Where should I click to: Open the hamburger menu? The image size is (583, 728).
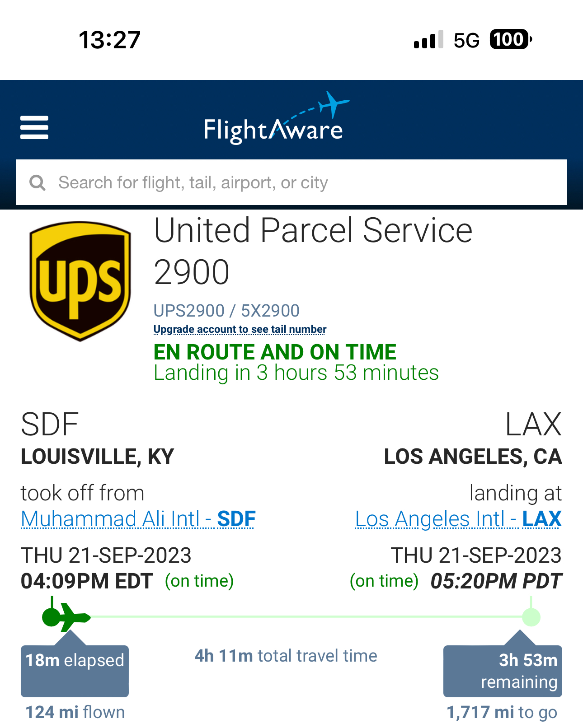pos(34,127)
